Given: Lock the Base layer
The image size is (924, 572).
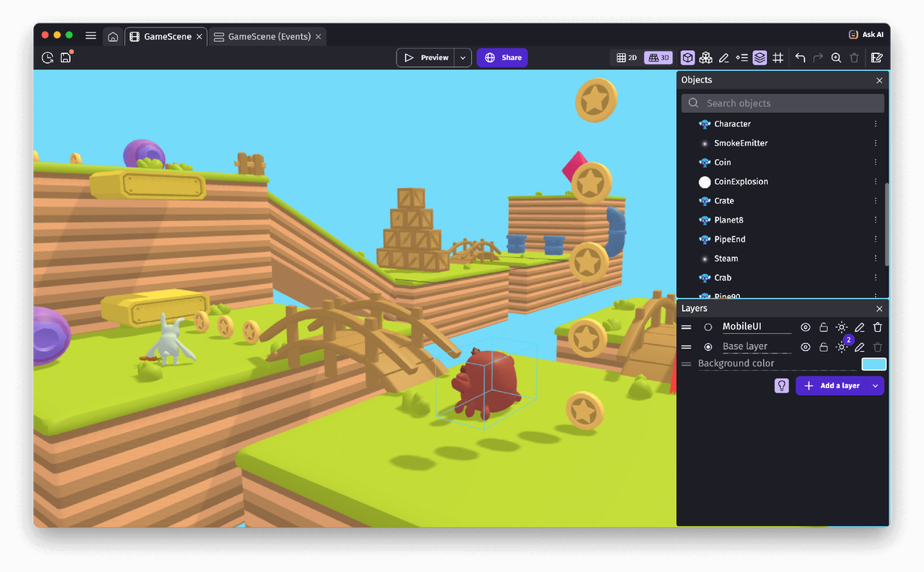Looking at the screenshot, I should click(823, 346).
